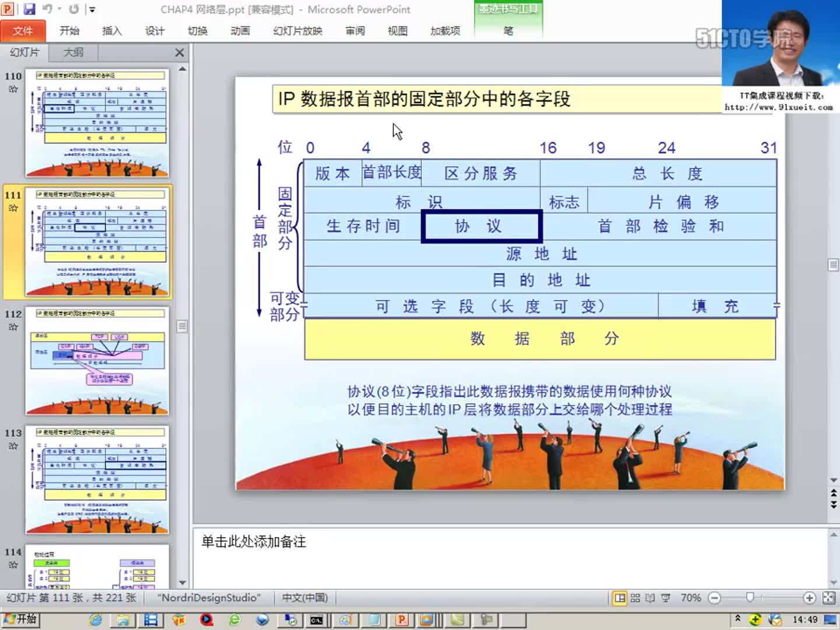Click notes pane scroll up arrow
The image size is (840, 630).
point(834,534)
